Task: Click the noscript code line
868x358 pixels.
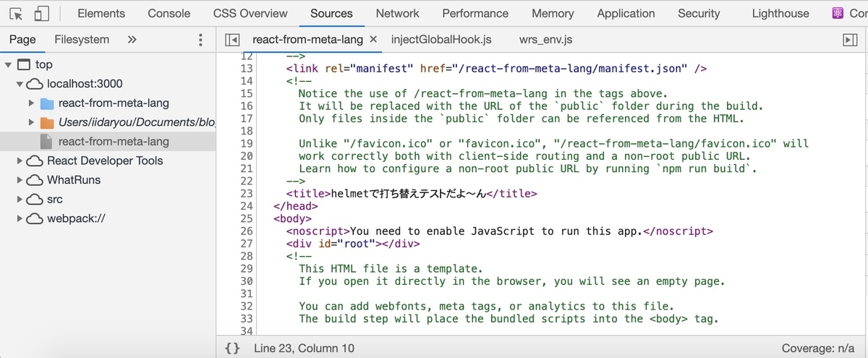Action: (x=499, y=231)
